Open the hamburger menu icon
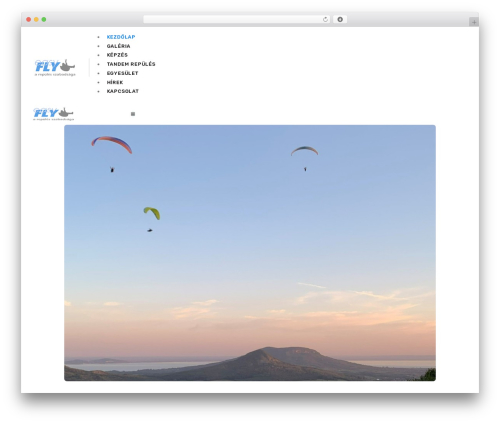Screen dimensions: 500x423 click(x=133, y=114)
